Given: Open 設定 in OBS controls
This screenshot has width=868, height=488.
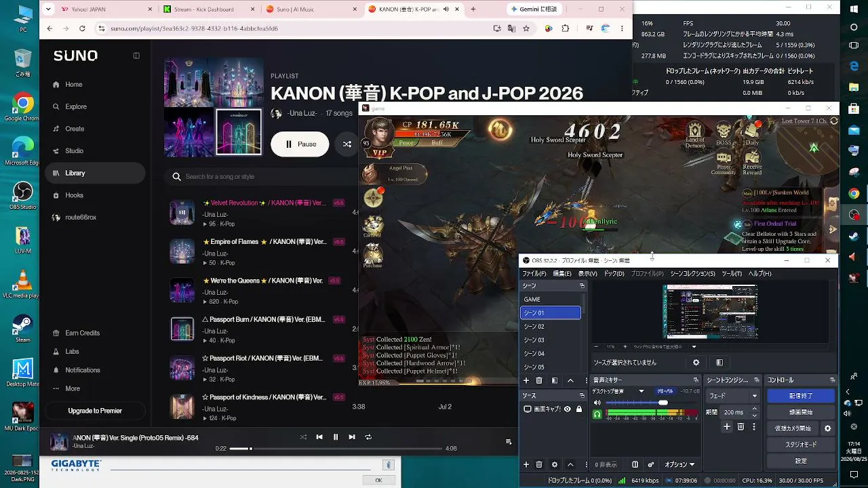Looking at the screenshot, I should click(x=801, y=461).
